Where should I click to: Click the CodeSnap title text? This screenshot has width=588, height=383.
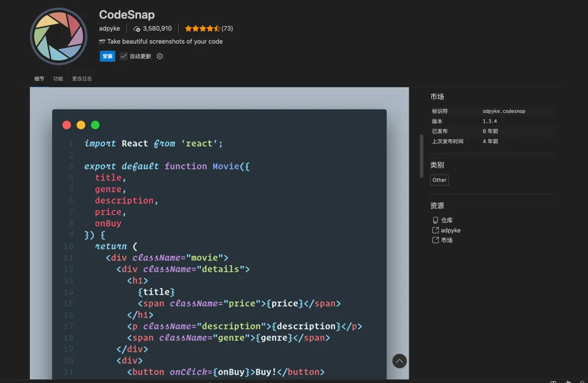(127, 15)
